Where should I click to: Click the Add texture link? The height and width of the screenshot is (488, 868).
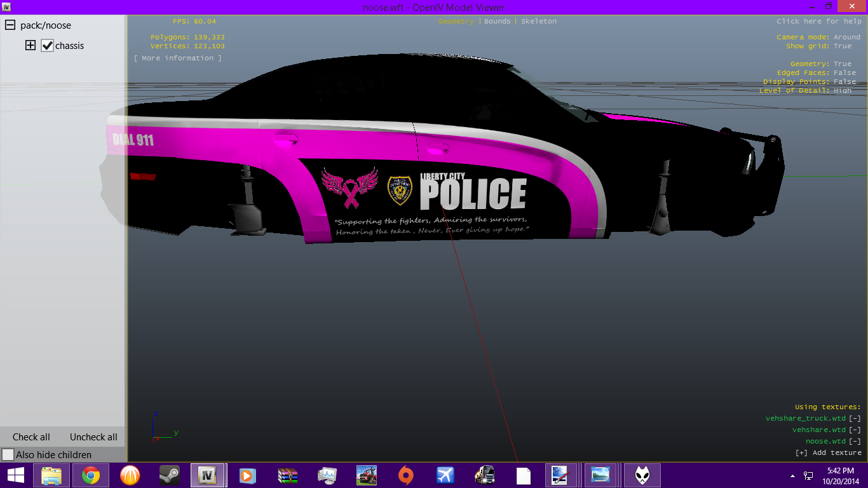point(829,453)
